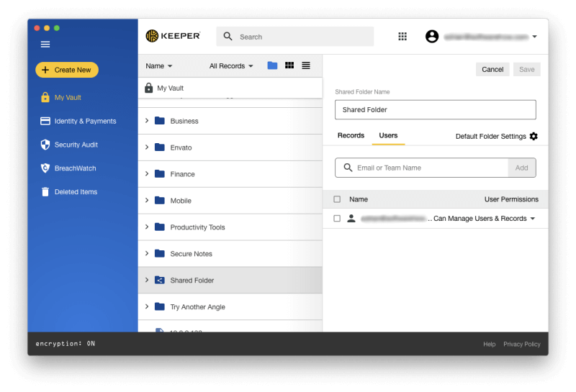576x392 pixels.
Task: Click the Try Another Angle folder icon
Action: pos(160,306)
